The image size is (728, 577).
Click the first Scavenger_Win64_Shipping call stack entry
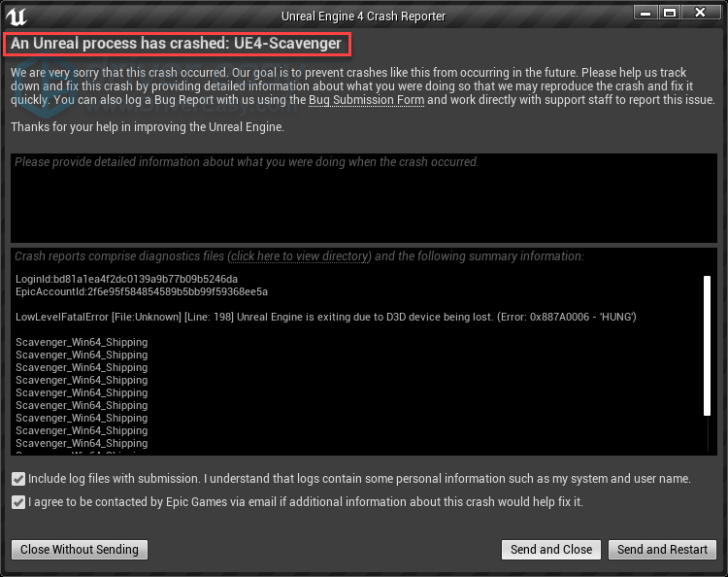(x=82, y=343)
